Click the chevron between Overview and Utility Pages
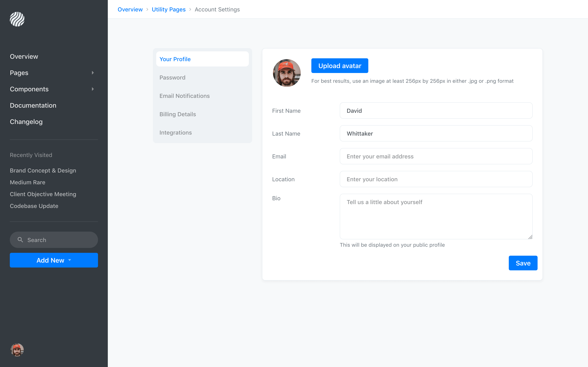 (x=147, y=9)
